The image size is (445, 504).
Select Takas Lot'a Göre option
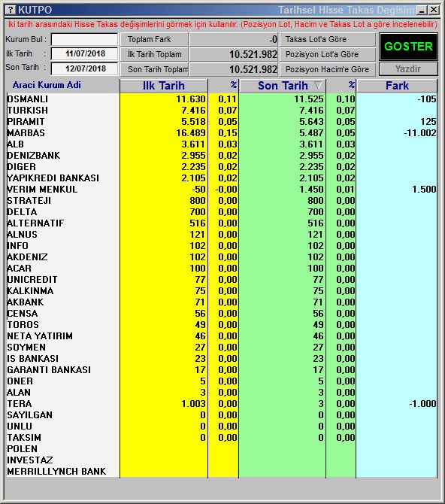click(x=328, y=40)
